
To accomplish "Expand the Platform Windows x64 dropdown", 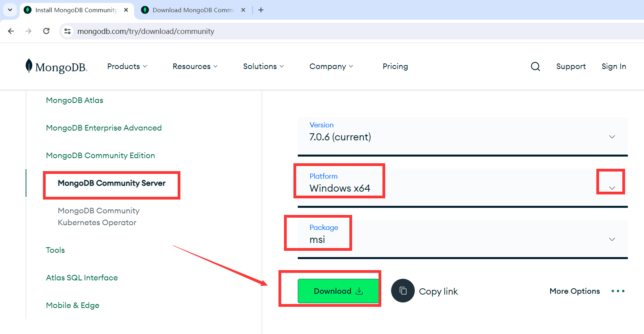I will point(462,187).
